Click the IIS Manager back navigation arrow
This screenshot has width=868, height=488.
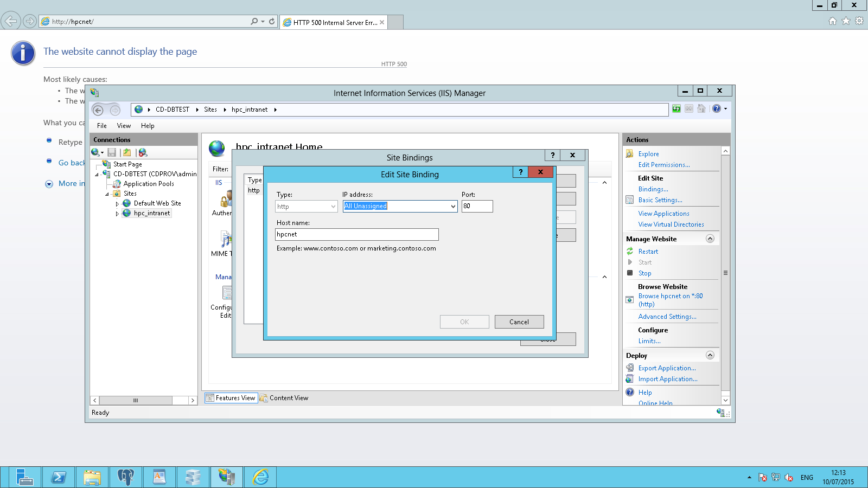click(x=98, y=110)
